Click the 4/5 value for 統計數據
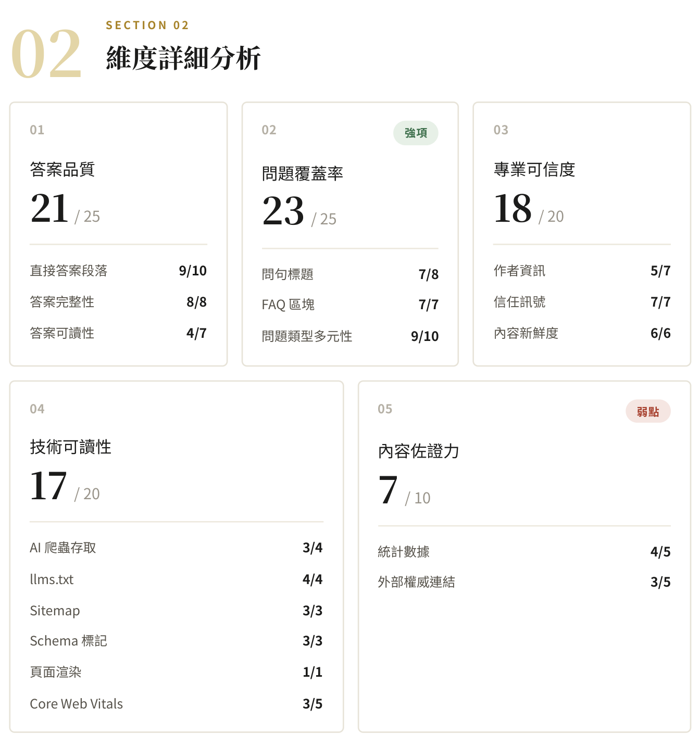This screenshot has width=700, height=747. (660, 552)
